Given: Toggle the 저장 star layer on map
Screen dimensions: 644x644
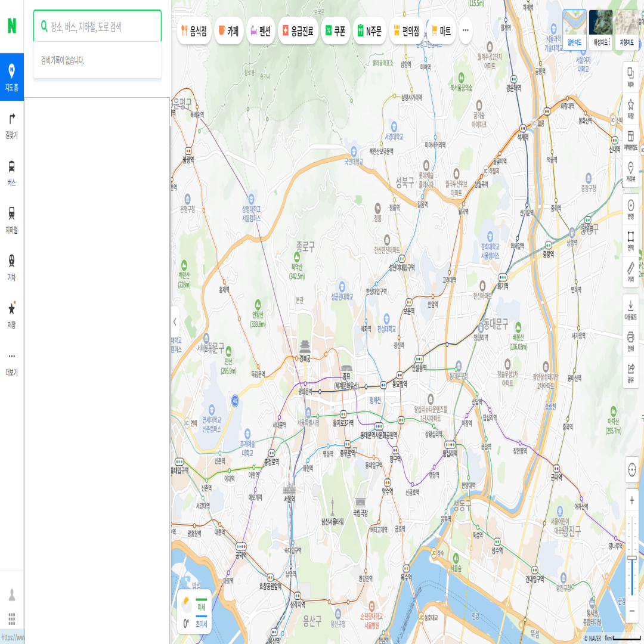Looking at the screenshot, I should (630, 109).
